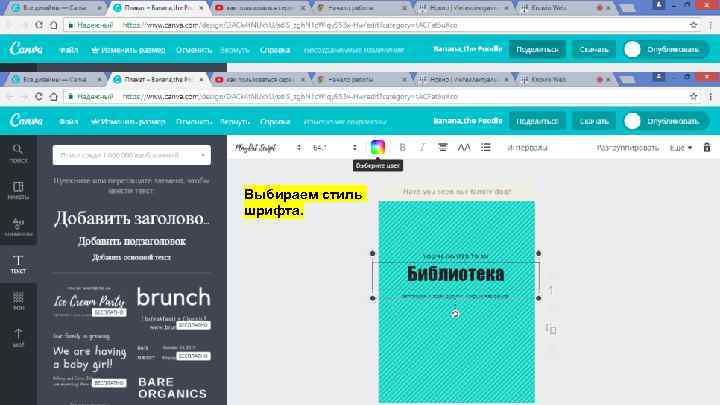Click Вернуть in lower Canva header

point(235,122)
